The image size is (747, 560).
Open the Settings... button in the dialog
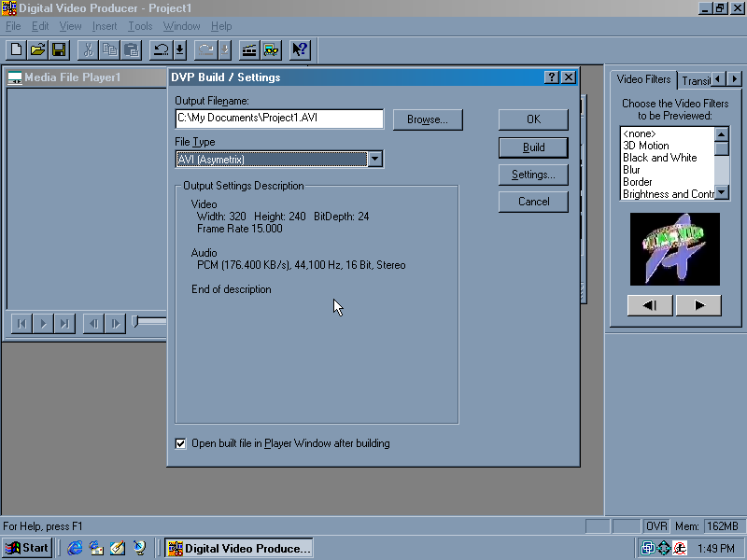pos(533,175)
